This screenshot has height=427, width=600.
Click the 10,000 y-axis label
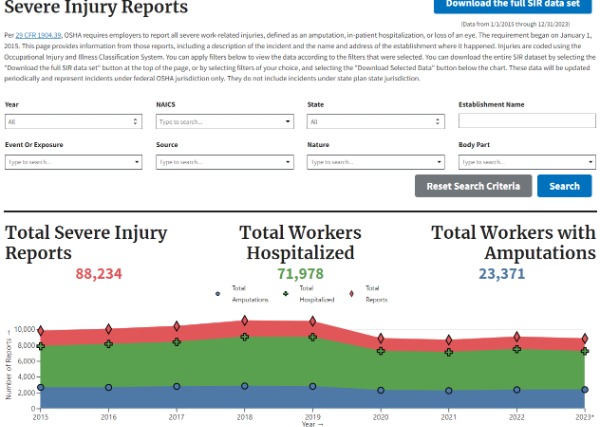click(x=24, y=329)
